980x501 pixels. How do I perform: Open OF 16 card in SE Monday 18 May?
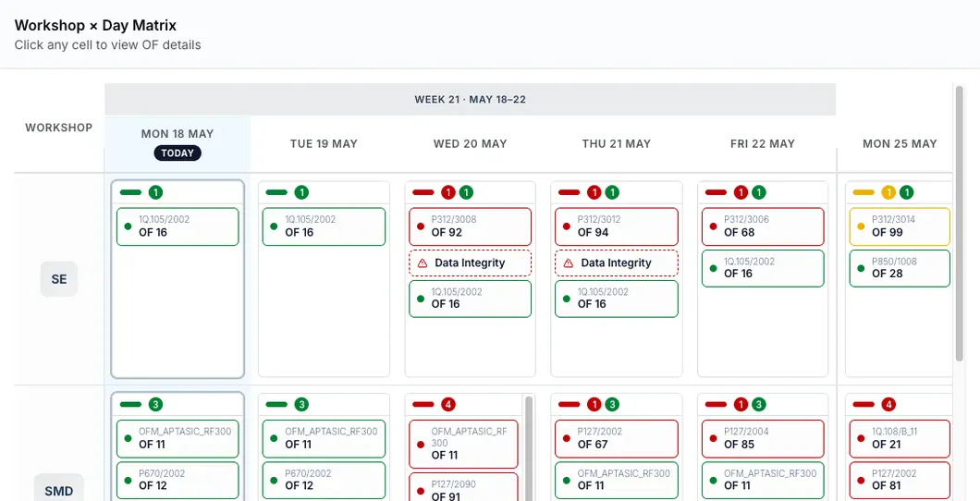pyautogui.click(x=178, y=226)
